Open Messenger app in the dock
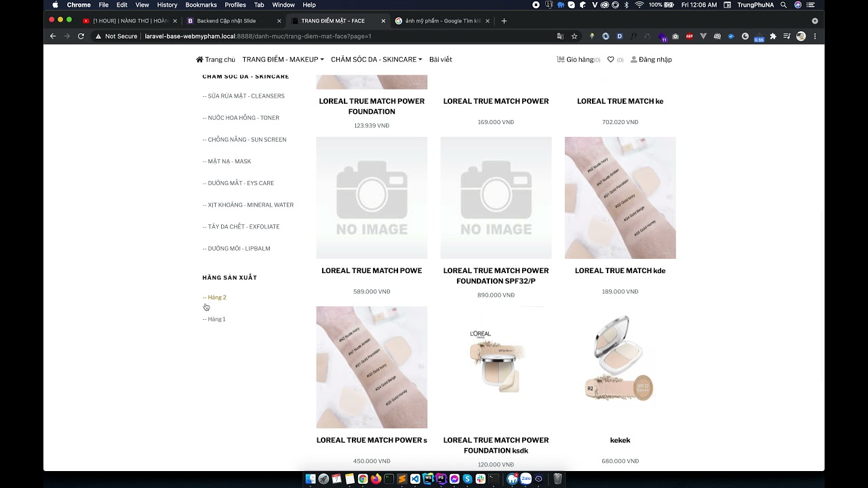This screenshot has width=868, height=488. pos(454,479)
